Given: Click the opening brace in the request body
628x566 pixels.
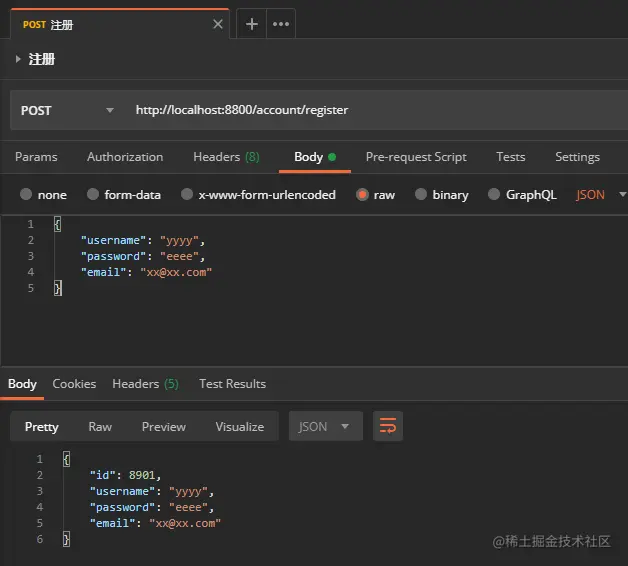Looking at the screenshot, I should point(57,224).
